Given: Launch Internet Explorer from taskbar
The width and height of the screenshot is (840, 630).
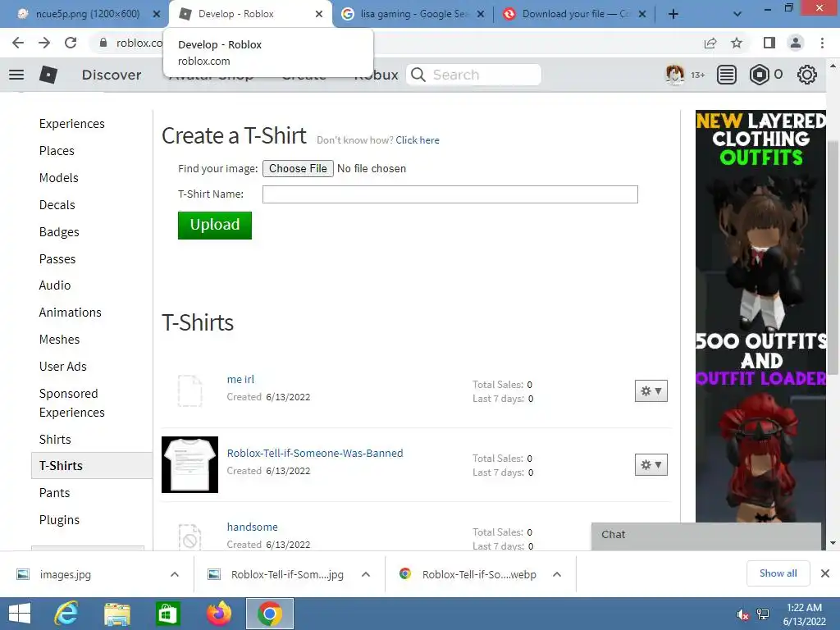Looking at the screenshot, I should [x=66, y=614].
